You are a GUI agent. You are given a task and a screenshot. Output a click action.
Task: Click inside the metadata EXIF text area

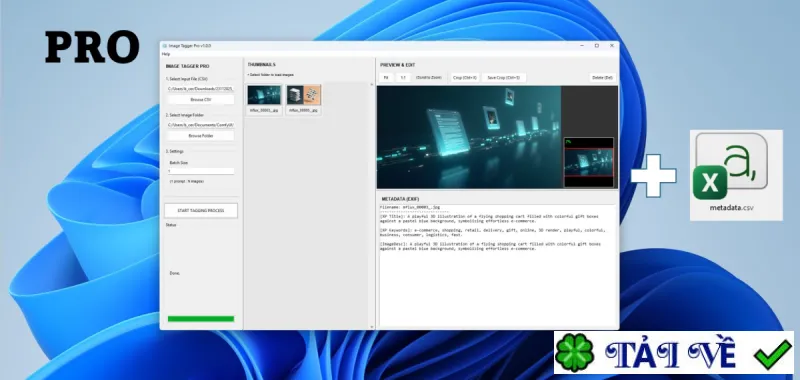point(497,266)
